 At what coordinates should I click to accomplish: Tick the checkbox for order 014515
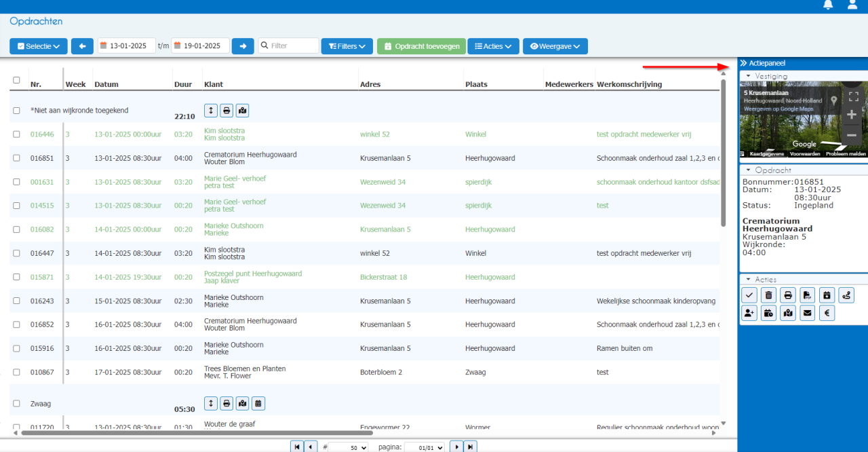(16, 206)
